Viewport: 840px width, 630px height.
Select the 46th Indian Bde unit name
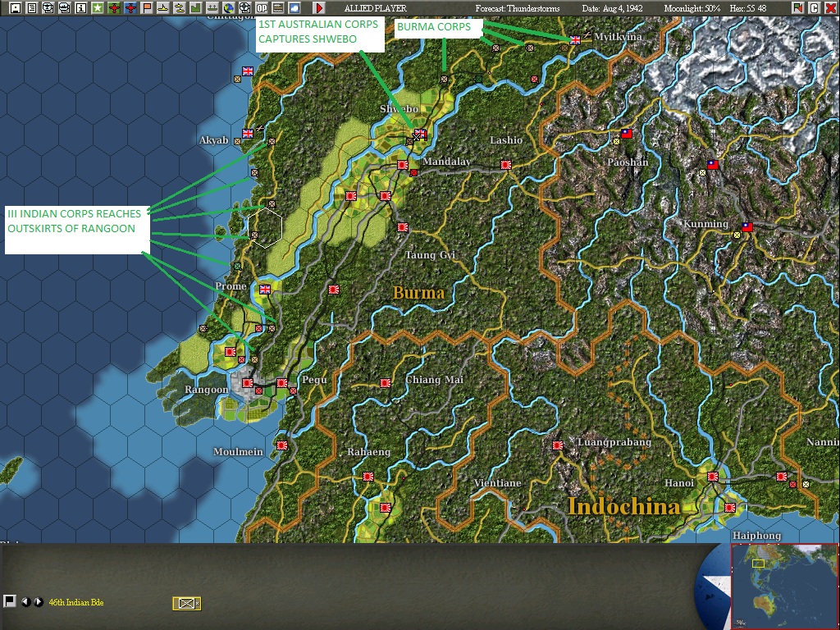(76, 602)
